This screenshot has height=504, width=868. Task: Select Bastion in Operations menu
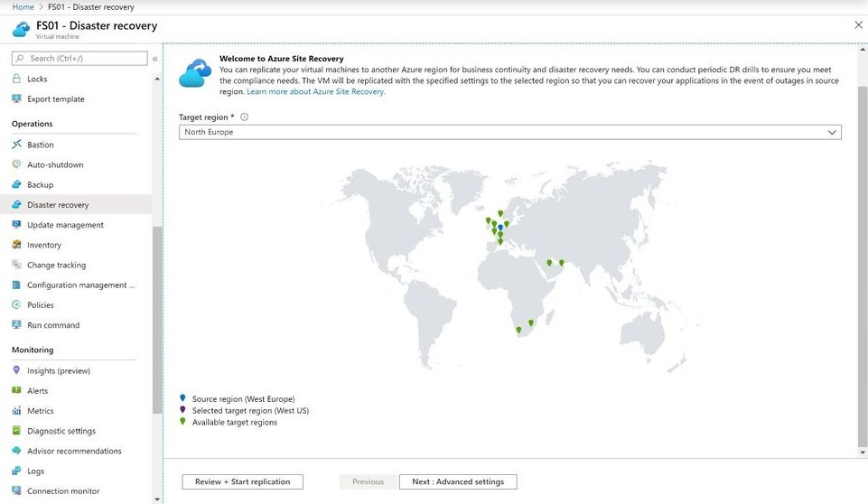[41, 145]
